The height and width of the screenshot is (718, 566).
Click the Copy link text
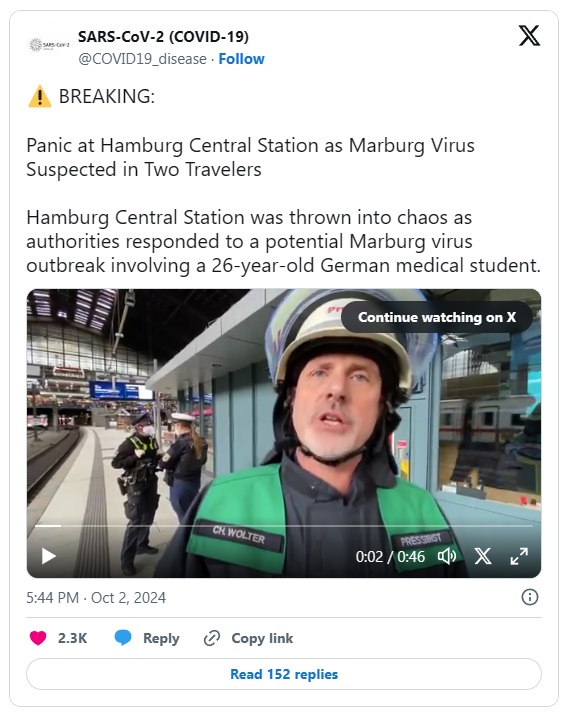(262, 638)
